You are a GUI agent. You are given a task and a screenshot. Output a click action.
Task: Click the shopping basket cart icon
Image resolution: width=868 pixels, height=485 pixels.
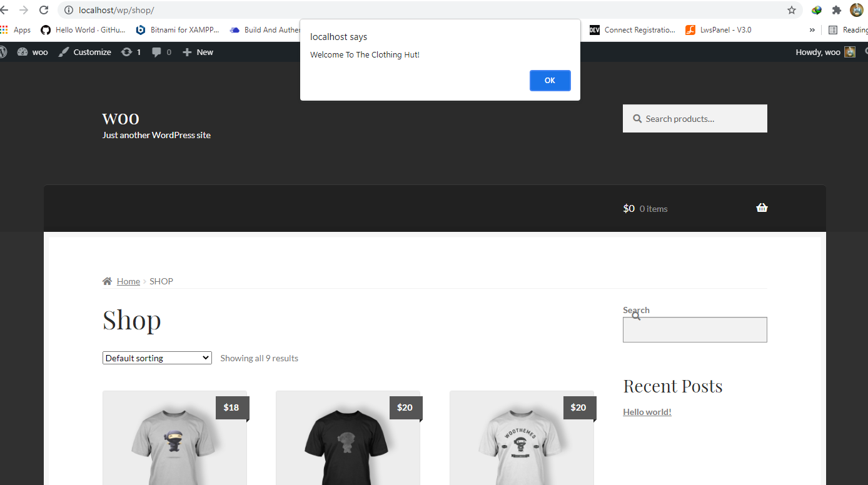pyautogui.click(x=762, y=208)
